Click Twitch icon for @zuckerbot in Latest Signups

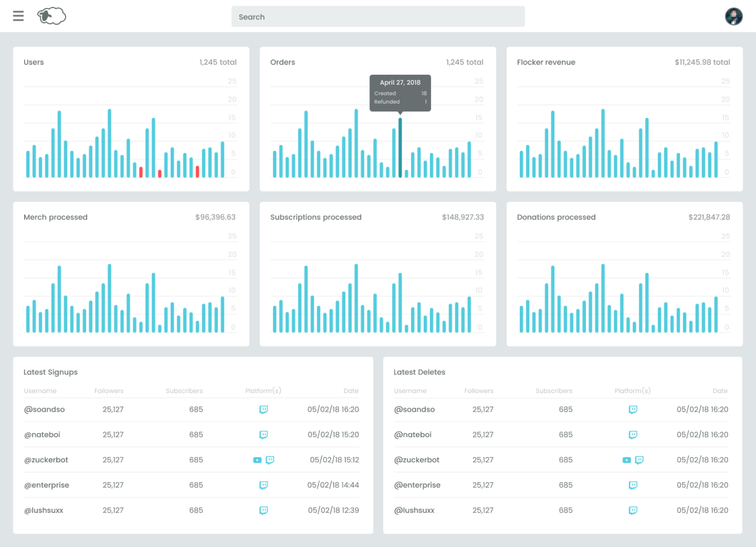pyautogui.click(x=270, y=460)
